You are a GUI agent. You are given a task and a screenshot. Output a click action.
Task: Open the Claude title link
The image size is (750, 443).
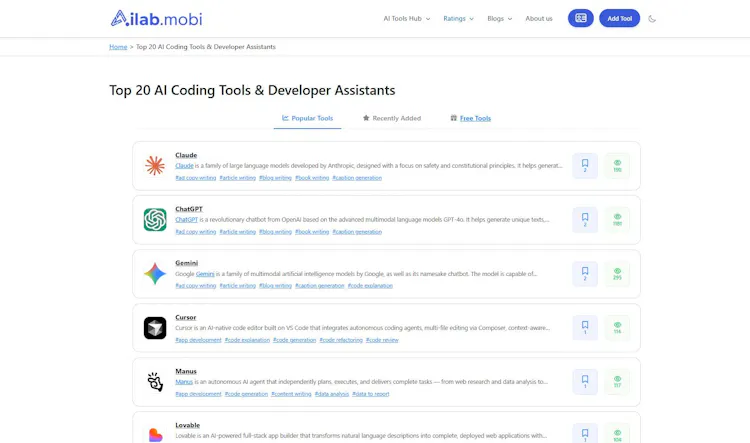coord(186,155)
